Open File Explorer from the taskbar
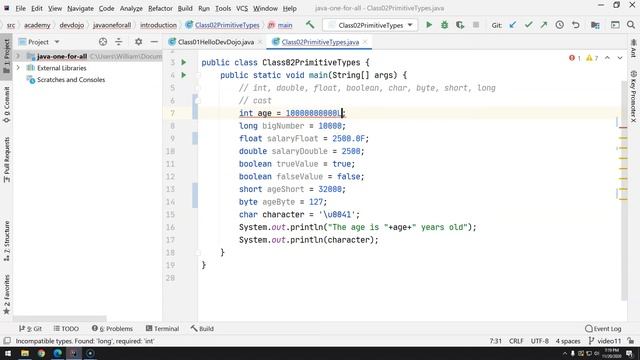This screenshot has width=640, height=360. coord(25,353)
